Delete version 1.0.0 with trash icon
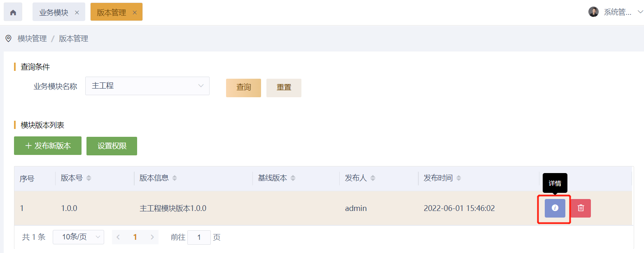644x253 pixels. click(581, 208)
